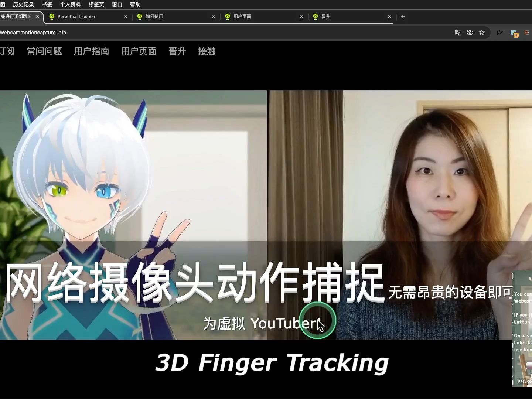Image resolution: width=532 pixels, height=399 pixels.
Task: Click the 如何使用 tab favicon
Action: [x=140, y=17]
